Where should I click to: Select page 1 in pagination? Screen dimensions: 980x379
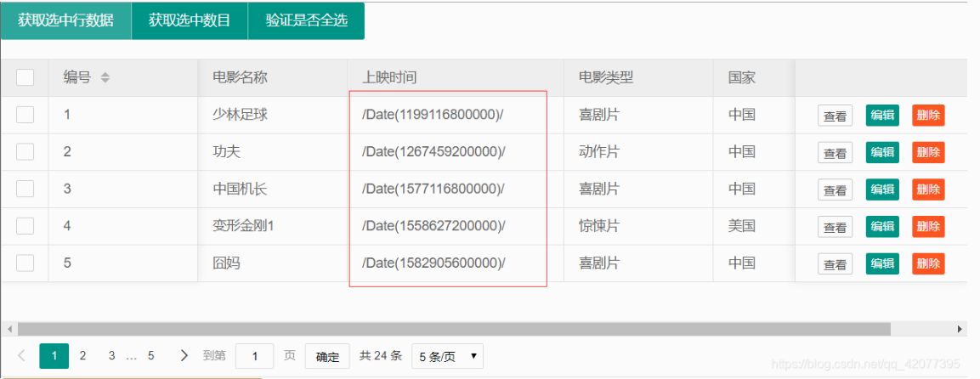54,356
